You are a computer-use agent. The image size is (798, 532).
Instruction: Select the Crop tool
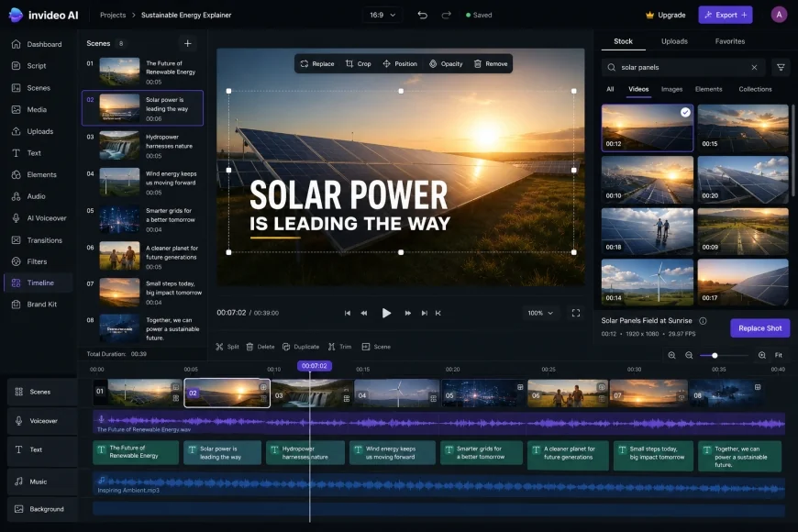[x=359, y=63]
